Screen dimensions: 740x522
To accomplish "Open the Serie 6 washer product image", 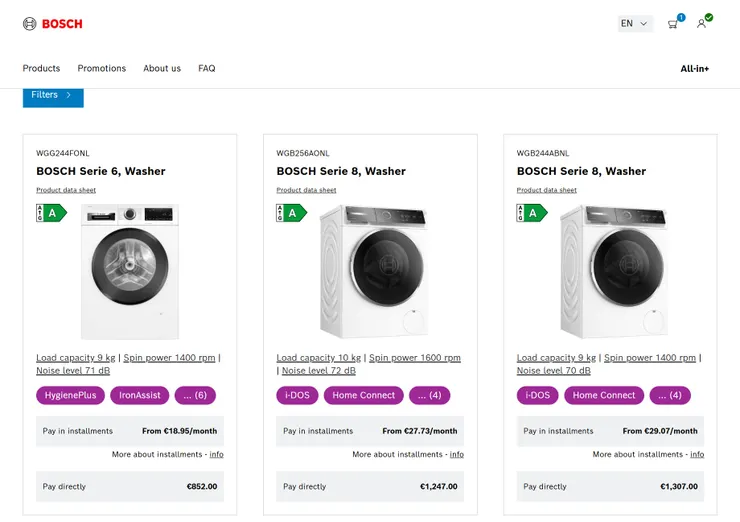I will coord(130,270).
